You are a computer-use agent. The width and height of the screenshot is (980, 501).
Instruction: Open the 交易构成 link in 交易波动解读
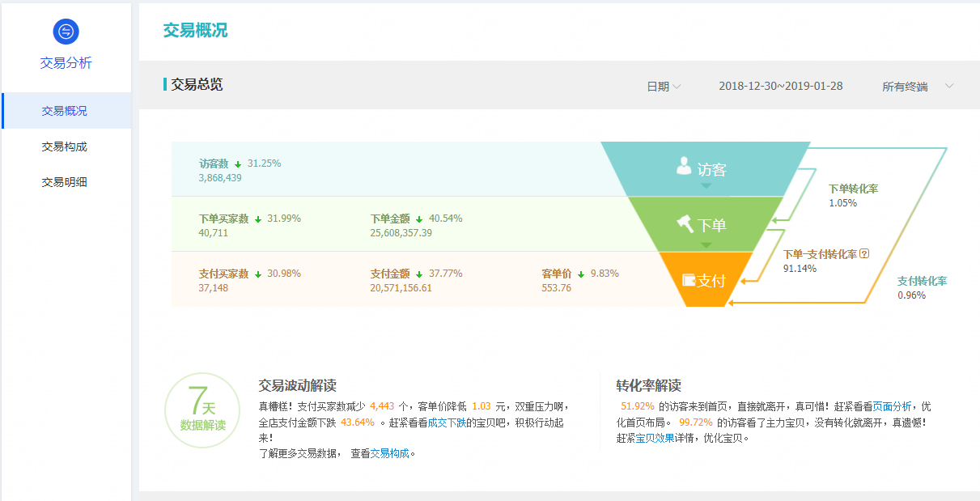click(x=390, y=453)
